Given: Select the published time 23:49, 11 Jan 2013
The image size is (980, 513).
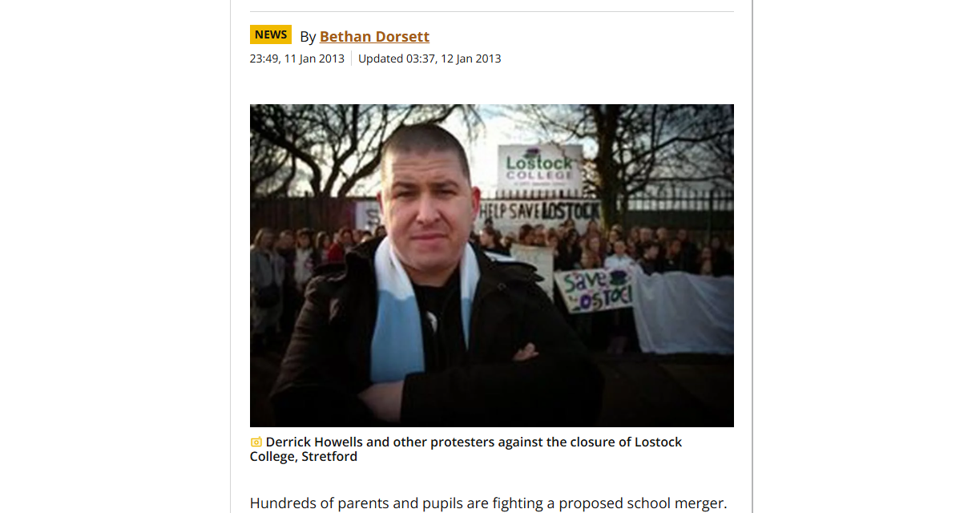Looking at the screenshot, I should [x=297, y=59].
